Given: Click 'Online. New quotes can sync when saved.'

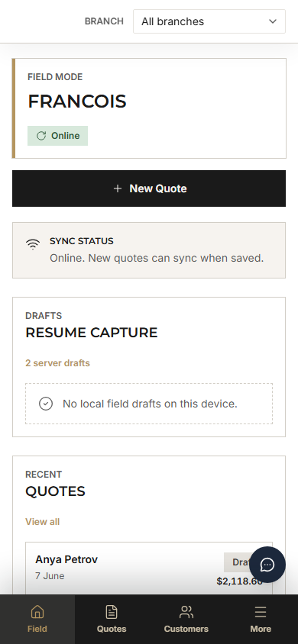Looking at the screenshot, I should coord(157,259).
